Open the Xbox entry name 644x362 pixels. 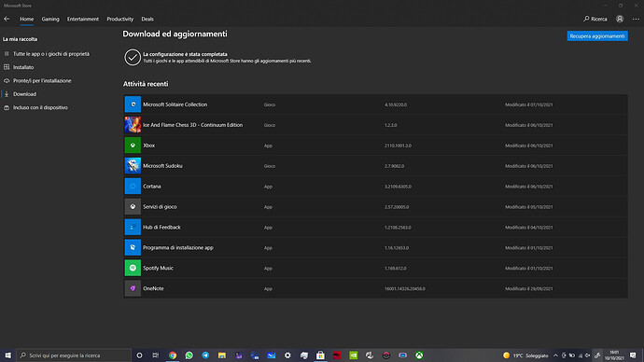[x=148, y=146]
